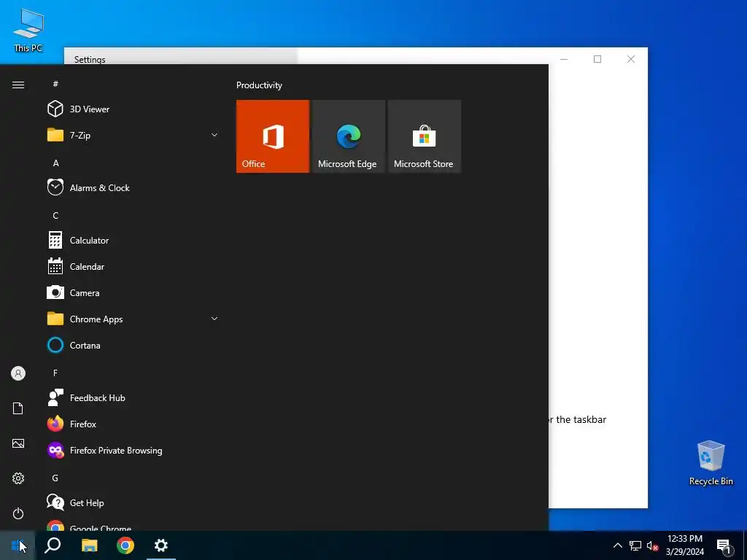Open 3D Viewer from the app list
Image resolution: width=747 pixels, height=560 pixels.
tap(133, 109)
